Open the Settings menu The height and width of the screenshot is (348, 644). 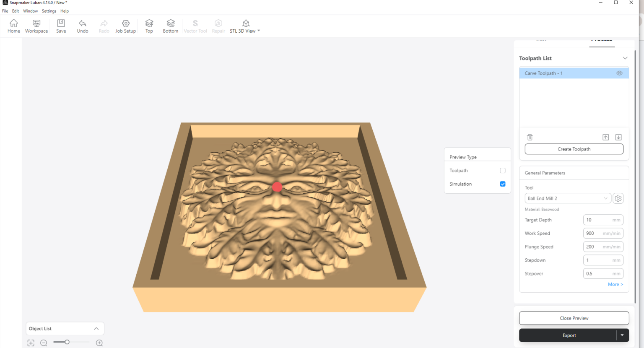[x=49, y=11]
